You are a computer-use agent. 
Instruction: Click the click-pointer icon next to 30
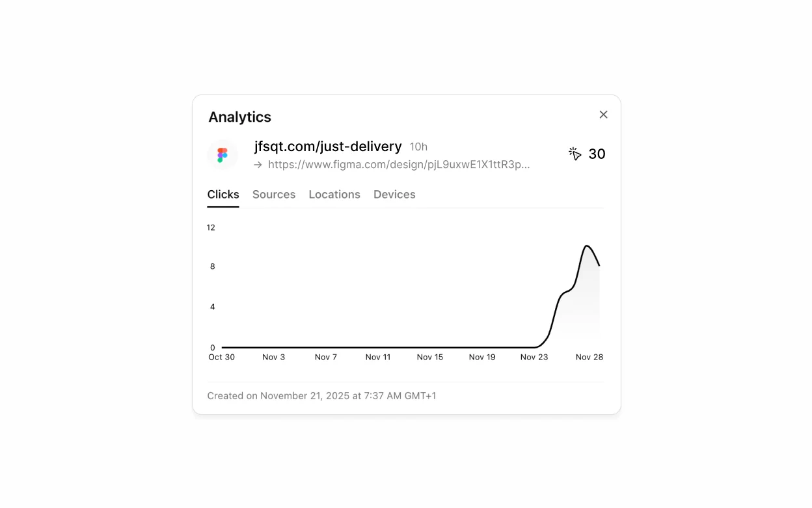click(575, 154)
